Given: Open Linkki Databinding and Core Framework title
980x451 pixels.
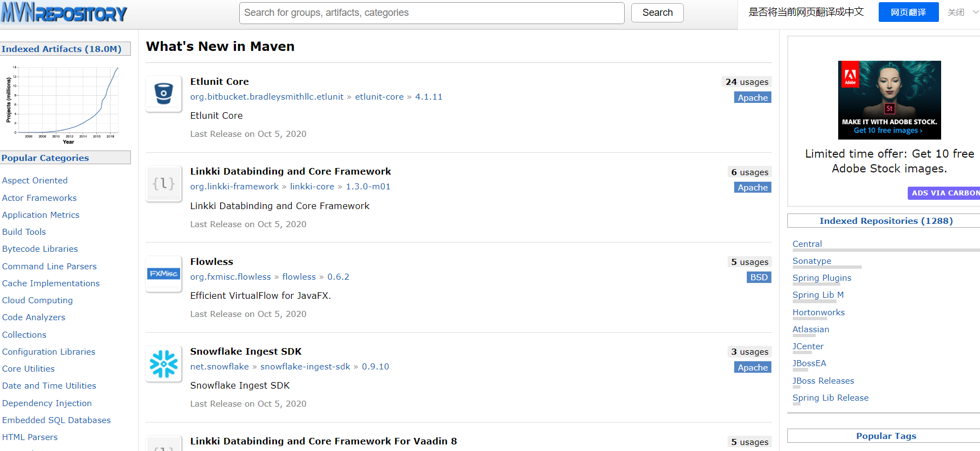Looking at the screenshot, I should pos(291,171).
